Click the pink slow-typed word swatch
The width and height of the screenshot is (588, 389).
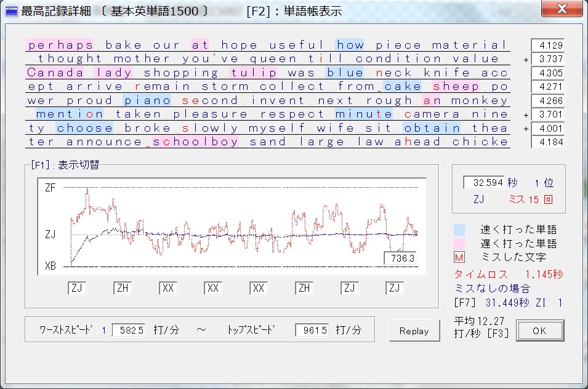tap(459, 244)
